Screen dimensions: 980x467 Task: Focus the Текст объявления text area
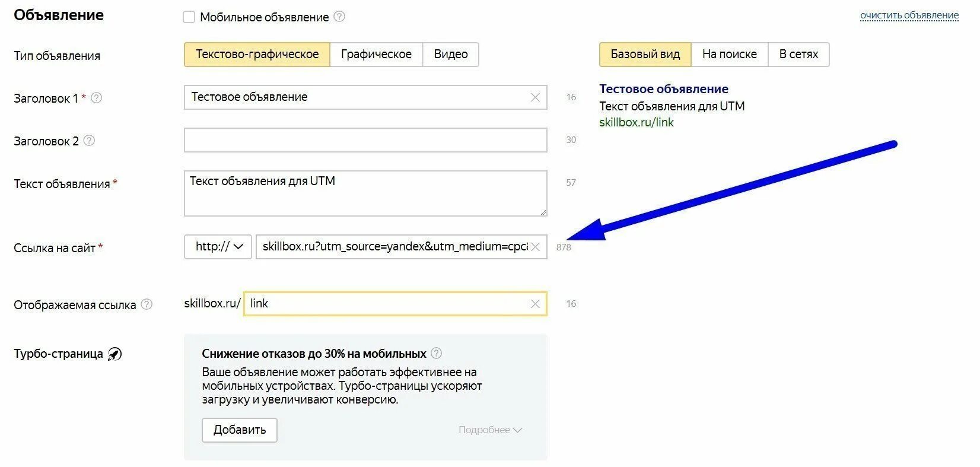pyautogui.click(x=365, y=193)
